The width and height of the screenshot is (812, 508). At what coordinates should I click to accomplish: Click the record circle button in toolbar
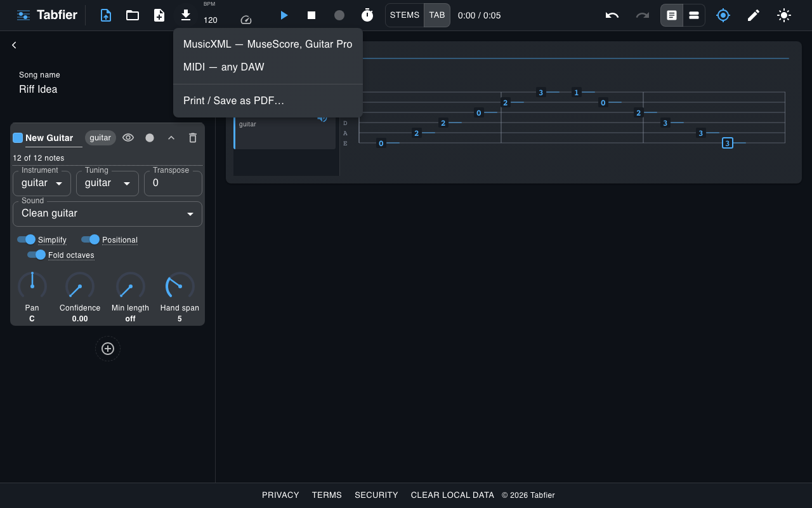[x=339, y=15]
